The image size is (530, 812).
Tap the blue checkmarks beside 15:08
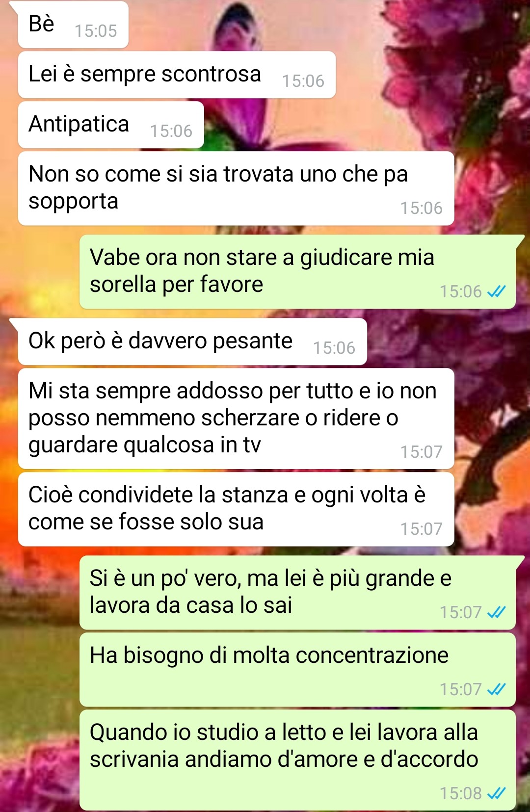coord(496,793)
